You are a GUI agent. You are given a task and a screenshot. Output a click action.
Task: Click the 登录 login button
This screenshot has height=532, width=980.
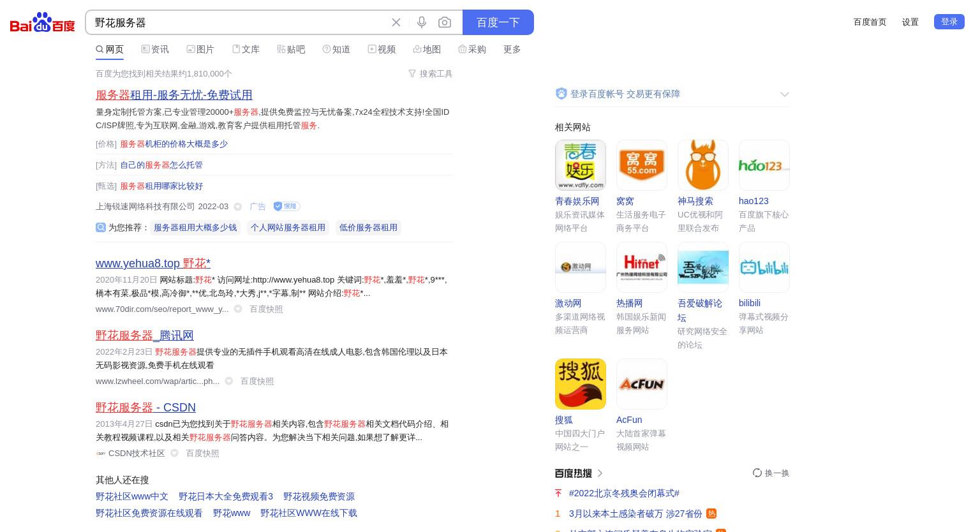coord(949,22)
